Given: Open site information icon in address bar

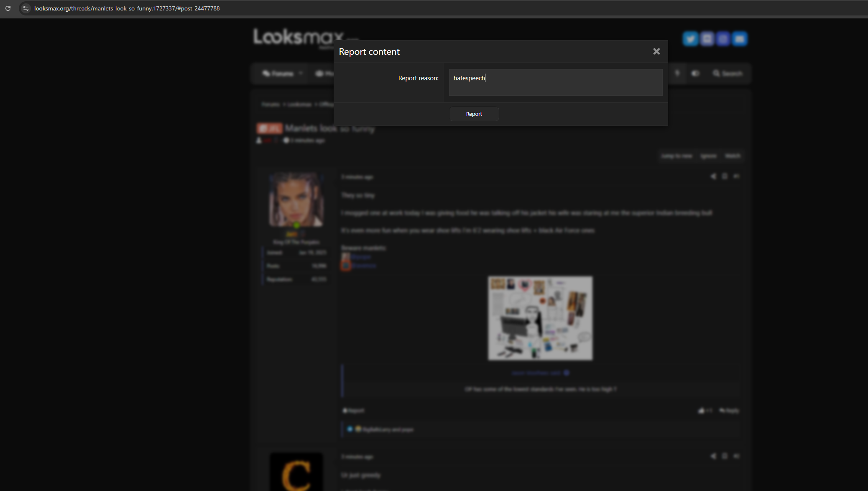Looking at the screenshot, I should 26,8.
